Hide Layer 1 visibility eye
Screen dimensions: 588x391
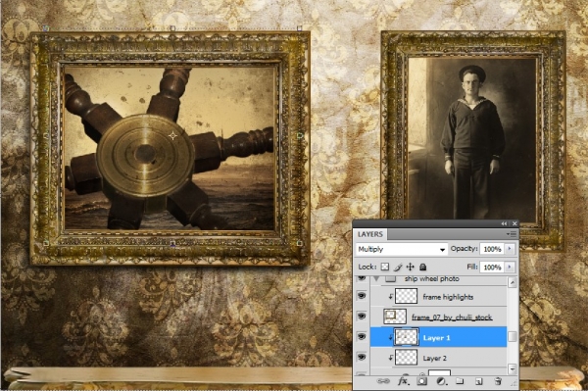coord(362,337)
